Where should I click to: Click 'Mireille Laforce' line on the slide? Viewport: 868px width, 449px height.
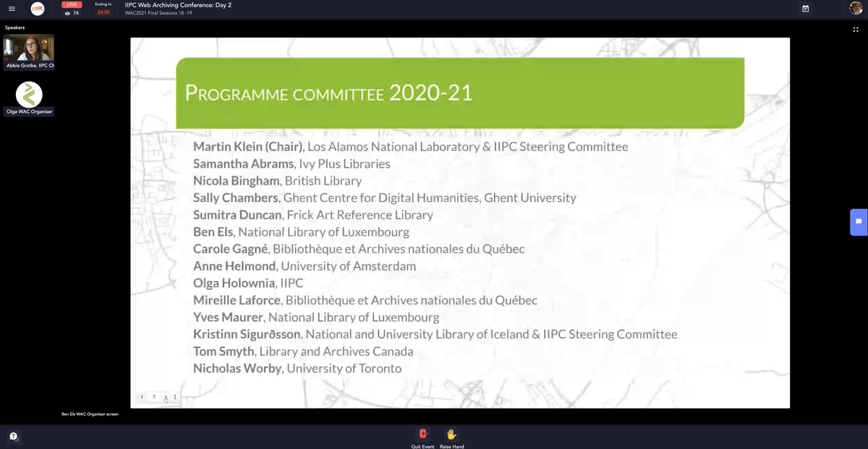365,300
